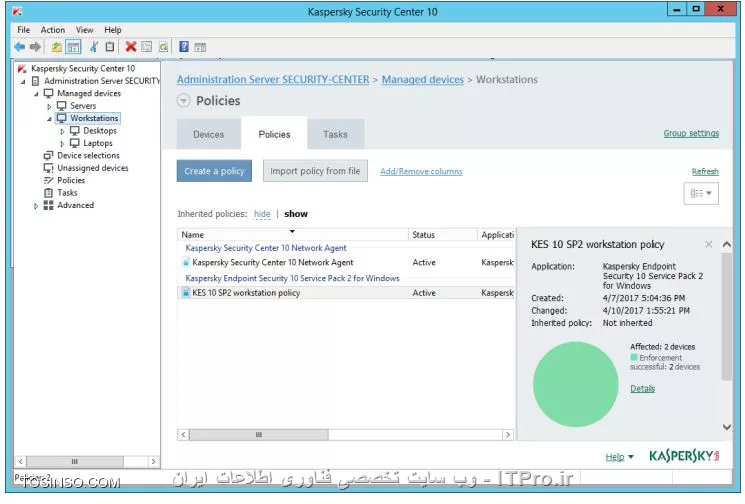Expand the Advanced tree node
The width and height of the screenshot is (745, 504).
click(x=36, y=206)
